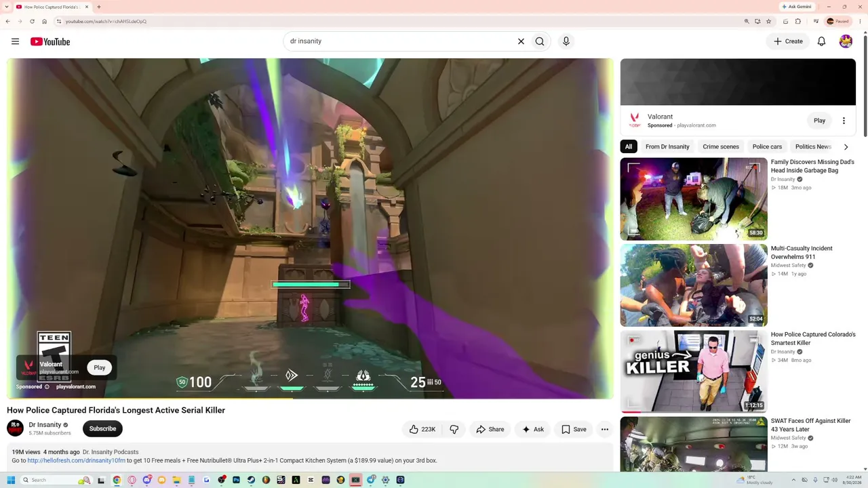Open 'SWAT Faces Off Against Killer' title
Screen dimensions: 868x488
810,425
